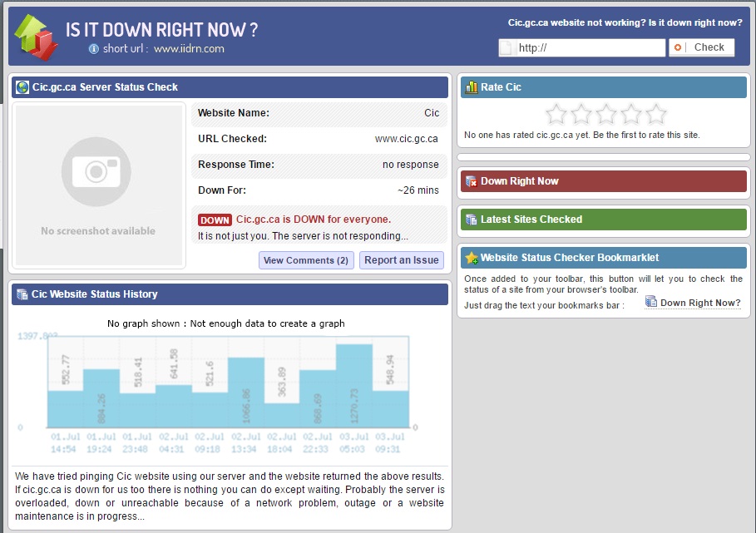The height and width of the screenshot is (533, 756).
Task: Rate Cic five stars
Action: click(656, 114)
